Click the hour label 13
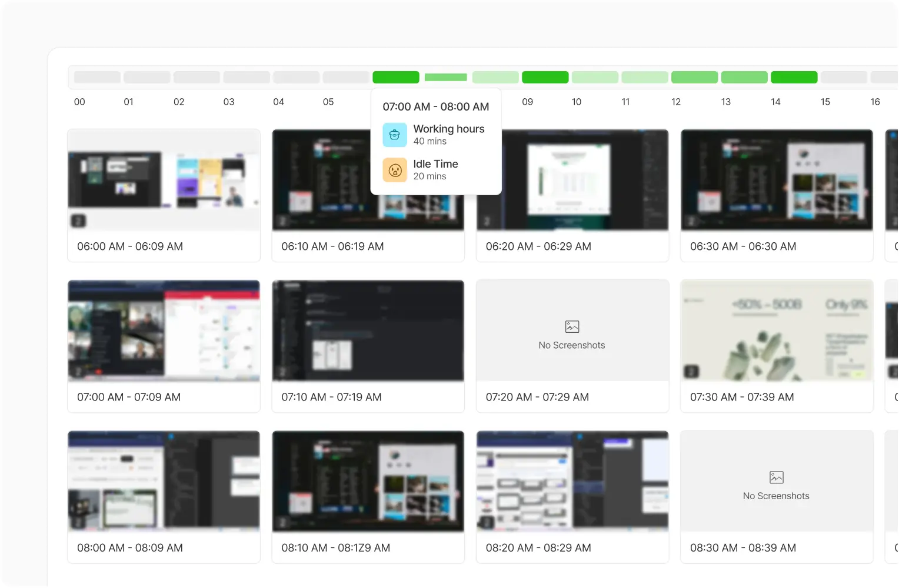The width and height of the screenshot is (899, 588). tap(726, 102)
